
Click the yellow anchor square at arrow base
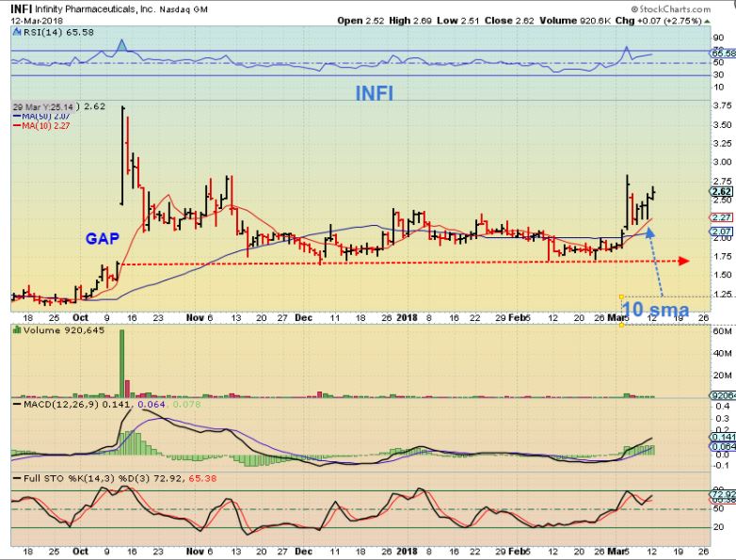point(622,297)
